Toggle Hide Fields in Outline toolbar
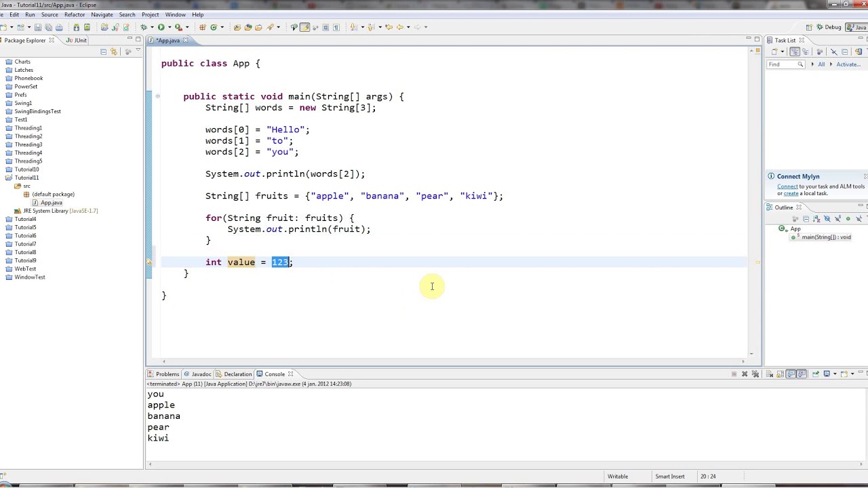 [x=827, y=219]
